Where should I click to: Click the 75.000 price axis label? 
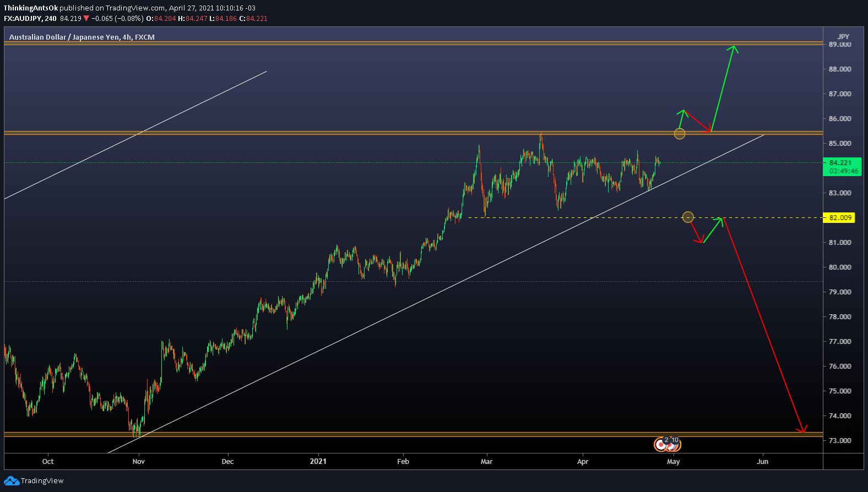coord(840,391)
